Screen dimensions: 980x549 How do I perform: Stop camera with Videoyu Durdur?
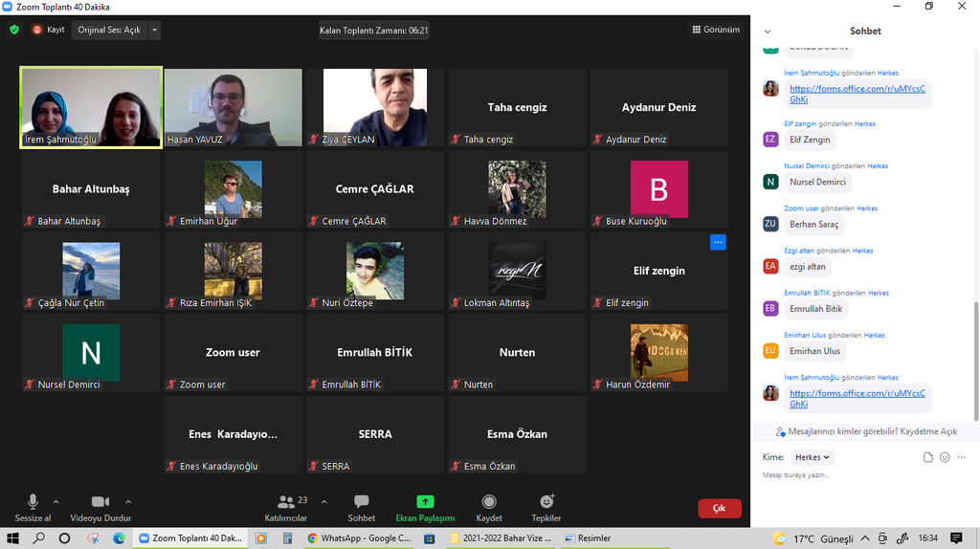coord(100,502)
